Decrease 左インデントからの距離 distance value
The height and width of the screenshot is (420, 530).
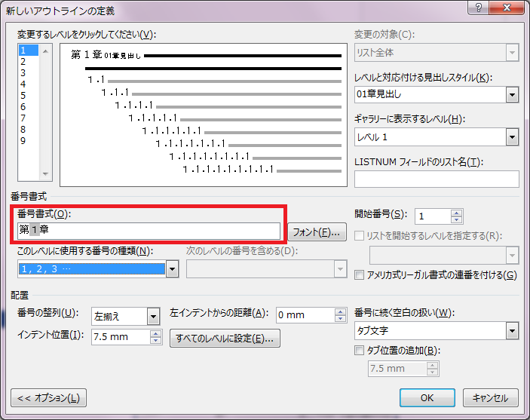[x=340, y=319]
